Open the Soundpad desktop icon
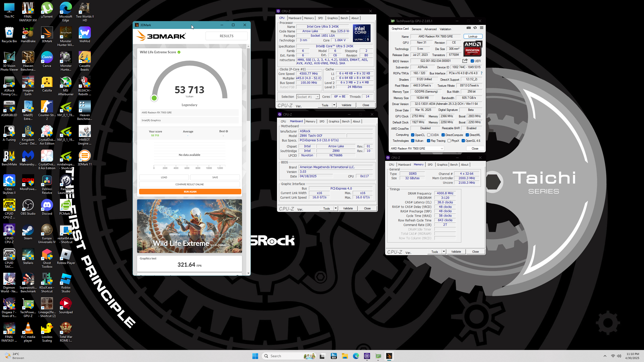 [x=66, y=306]
